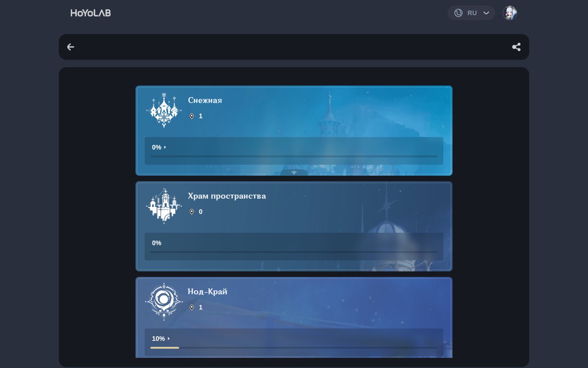588x368 pixels.
Task: Expand the 0% progress details for Снежная
Action: [x=159, y=147]
